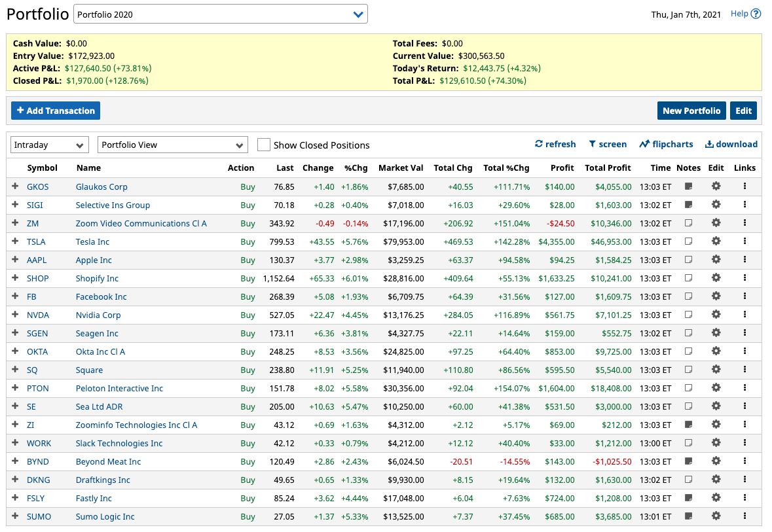Add a note for TSLA row
772x532 pixels.
[x=688, y=241]
